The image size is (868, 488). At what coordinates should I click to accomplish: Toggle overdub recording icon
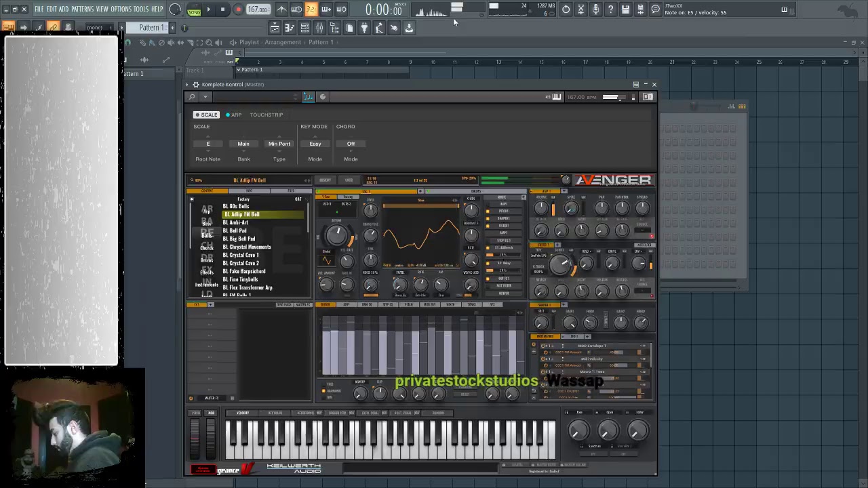pos(325,9)
